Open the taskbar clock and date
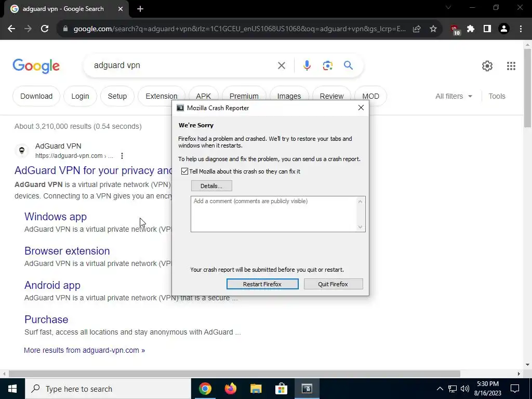532x399 pixels. click(487, 389)
